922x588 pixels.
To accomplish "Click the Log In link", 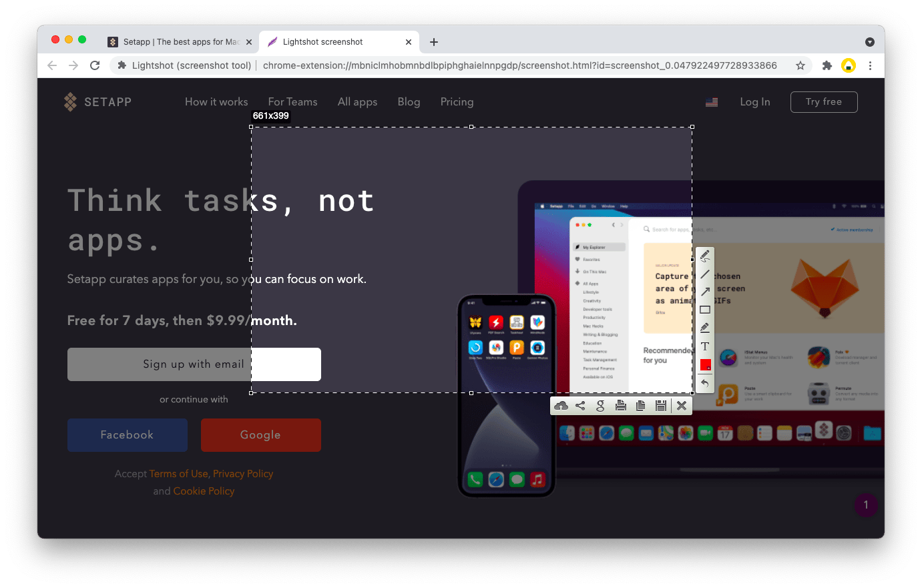I will [x=755, y=102].
